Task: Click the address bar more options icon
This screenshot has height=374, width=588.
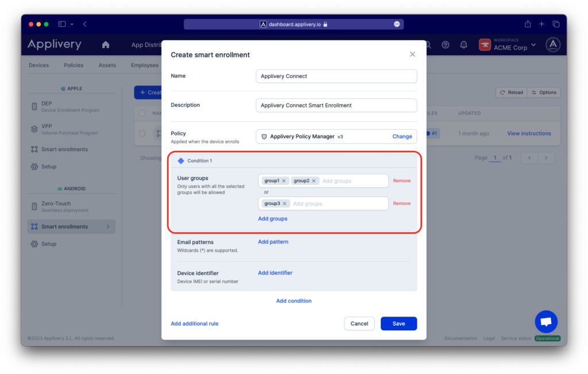Action: (x=397, y=24)
